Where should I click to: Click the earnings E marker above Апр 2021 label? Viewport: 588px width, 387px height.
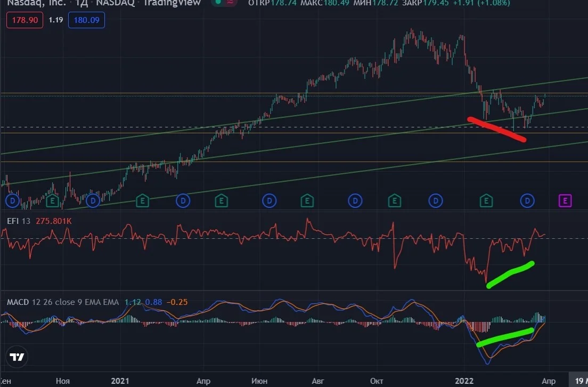click(x=221, y=201)
